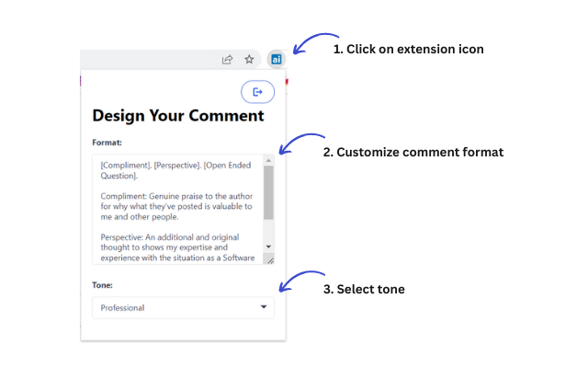Click the "Format:" field label
Image resolution: width=588 pixels, height=368 pixels.
tap(107, 143)
